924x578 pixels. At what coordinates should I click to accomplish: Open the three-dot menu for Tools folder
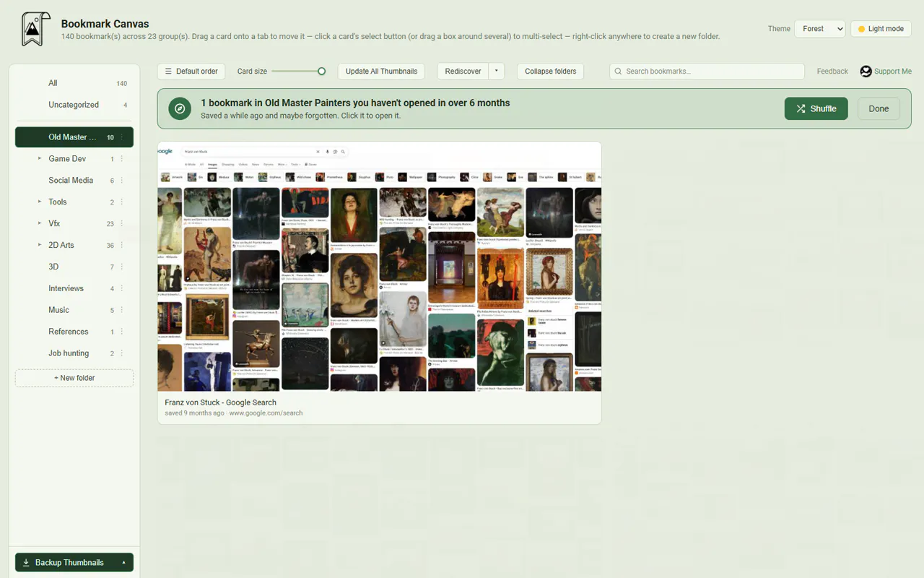point(121,202)
